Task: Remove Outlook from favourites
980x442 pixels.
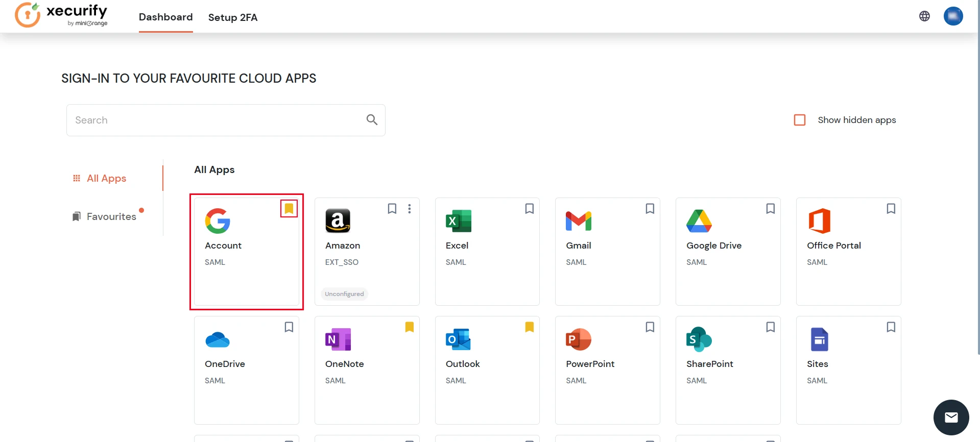Action: 530,327
